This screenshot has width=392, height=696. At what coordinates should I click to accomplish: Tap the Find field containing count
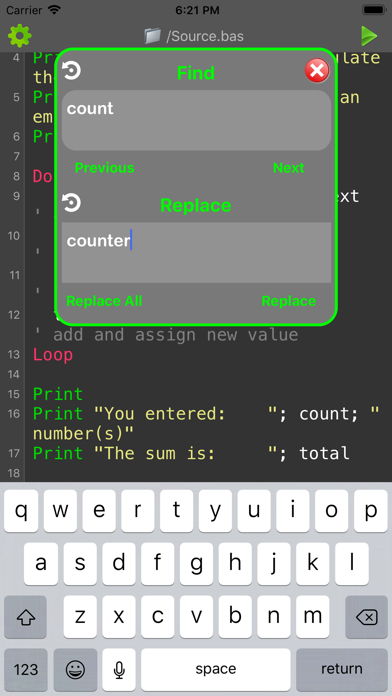pos(196,120)
